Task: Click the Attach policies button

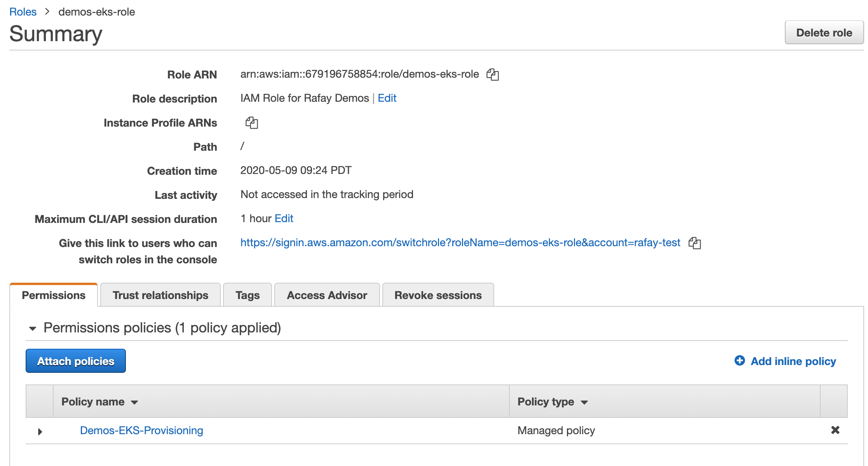Action: [x=76, y=361]
